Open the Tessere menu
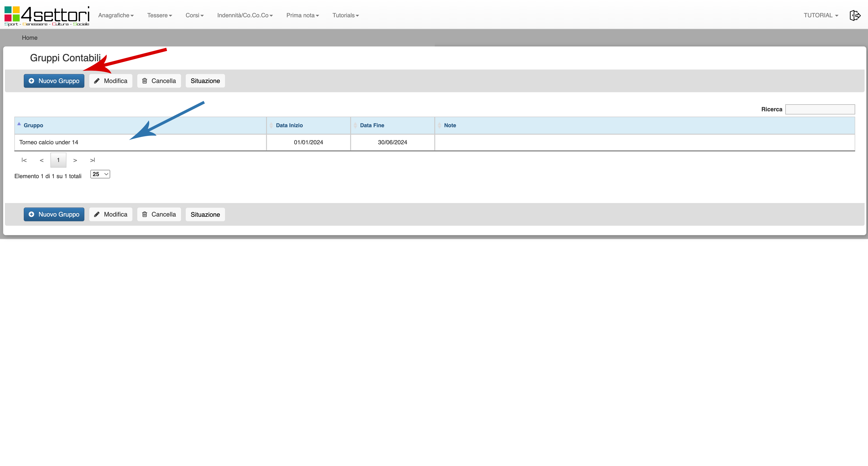The height and width of the screenshot is (466, 868). [x=159, y=16]
